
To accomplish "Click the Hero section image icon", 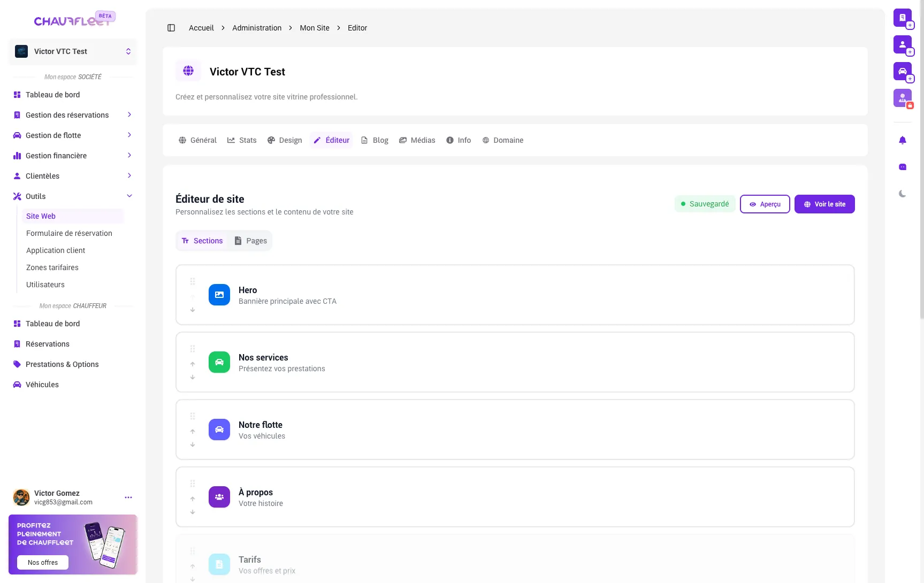I will 219,295.
